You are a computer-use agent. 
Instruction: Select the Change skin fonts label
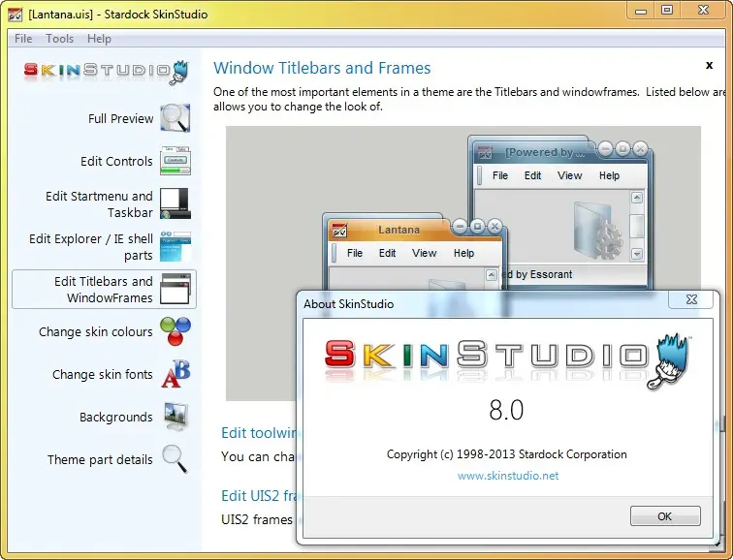click(103, 374)
